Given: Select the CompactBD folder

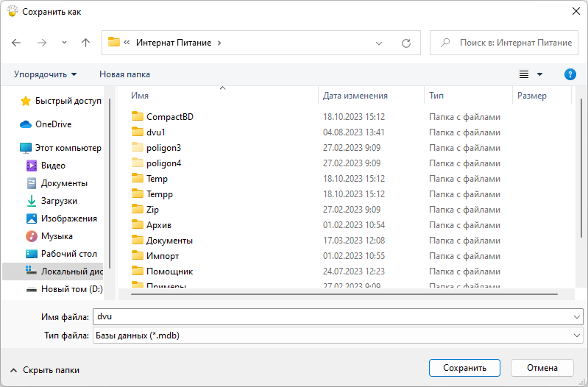Looking at the screenshot, I should (x=169, y=117).
